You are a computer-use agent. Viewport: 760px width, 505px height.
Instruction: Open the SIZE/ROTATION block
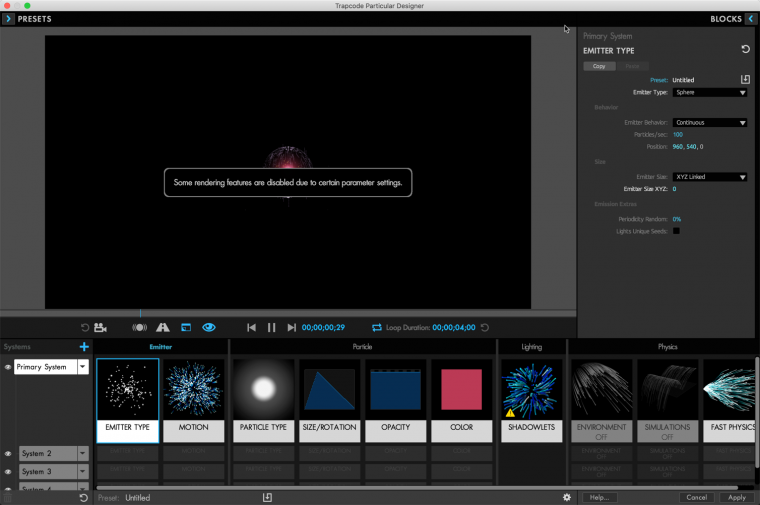point(330,400)
